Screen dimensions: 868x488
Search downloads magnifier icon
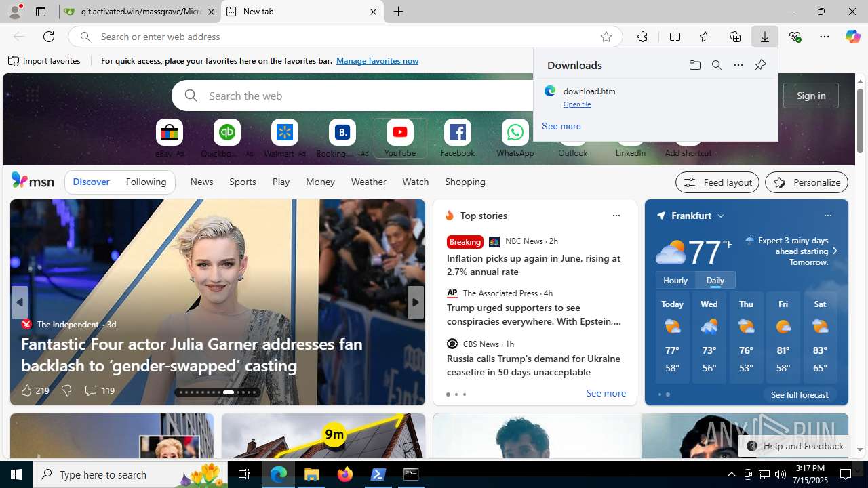[716, 65]
